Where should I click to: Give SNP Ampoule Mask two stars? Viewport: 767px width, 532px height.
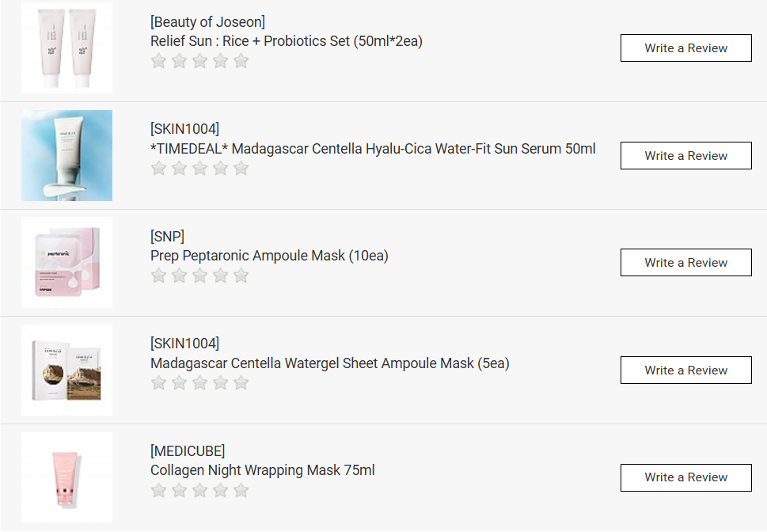point(180,275)
